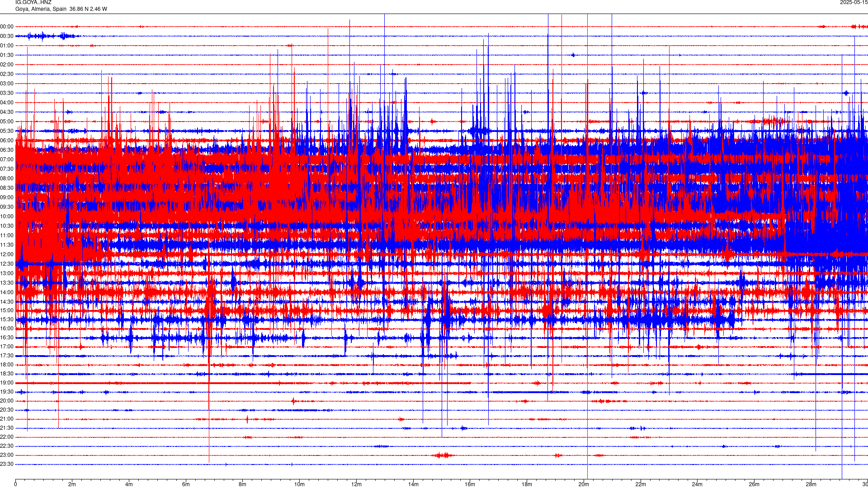Select the 09:30 time row label
Screen dimensions: 868x488
pos(7,207)
